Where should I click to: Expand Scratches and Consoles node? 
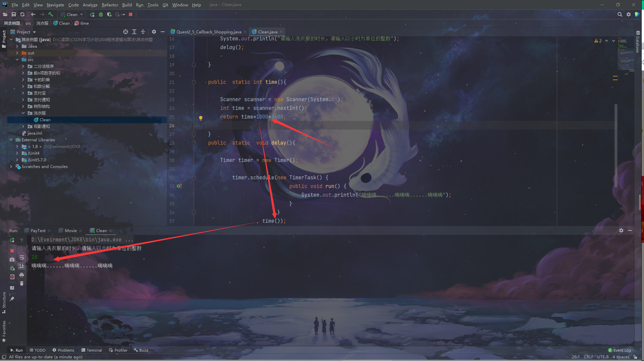11,166
